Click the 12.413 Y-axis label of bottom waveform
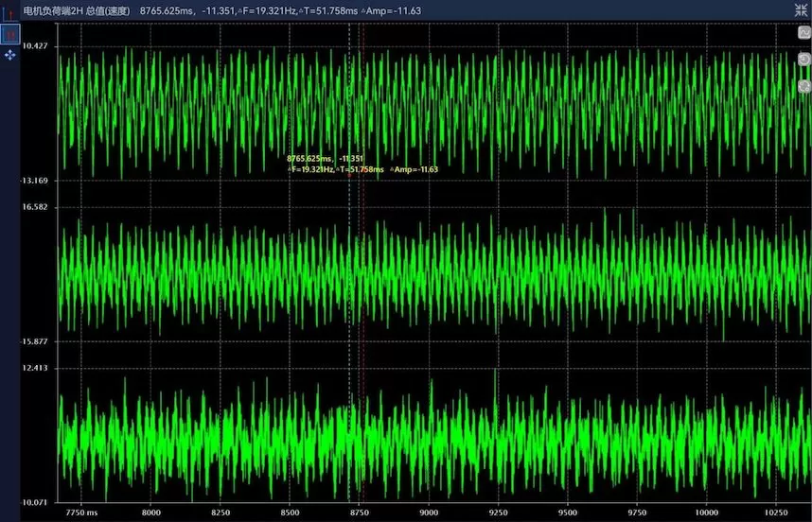812x522 pixels. [34, 367]
